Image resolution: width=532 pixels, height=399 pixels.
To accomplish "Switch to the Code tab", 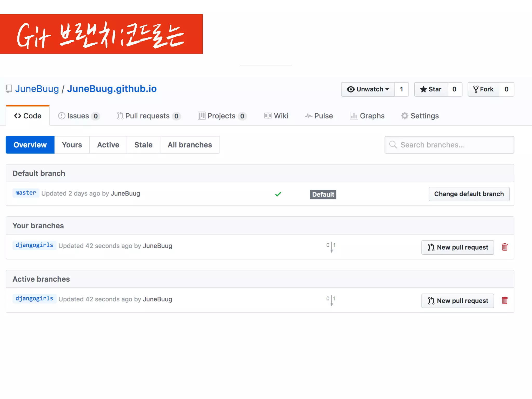I will 28,116.
